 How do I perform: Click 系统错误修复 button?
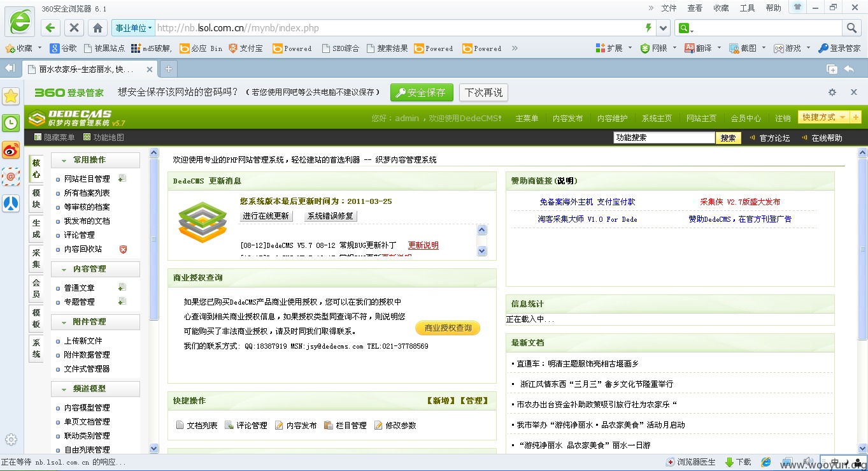[x=330, y=216]
